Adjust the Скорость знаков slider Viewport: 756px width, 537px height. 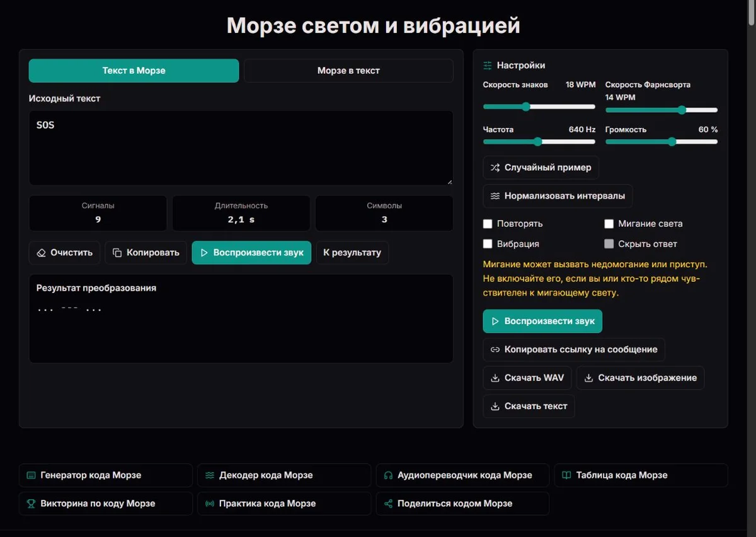point(539,107)
